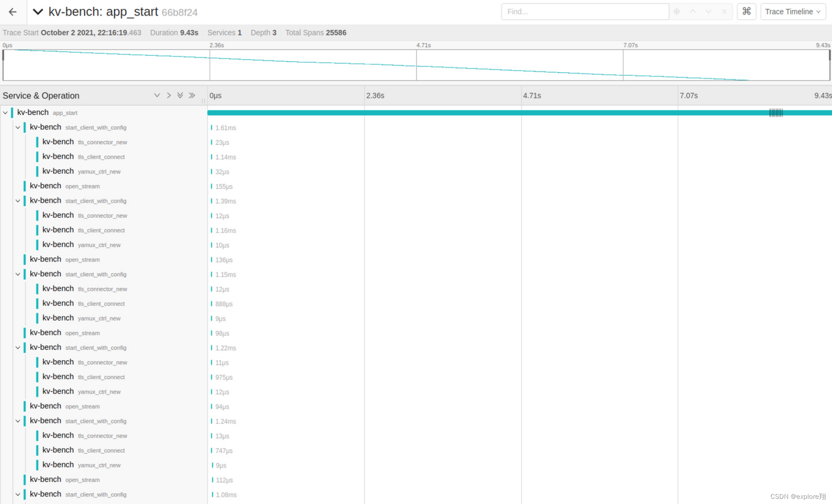Jump to previous search result arrow
Screen dimensions: 832x504
click(692, 12)
